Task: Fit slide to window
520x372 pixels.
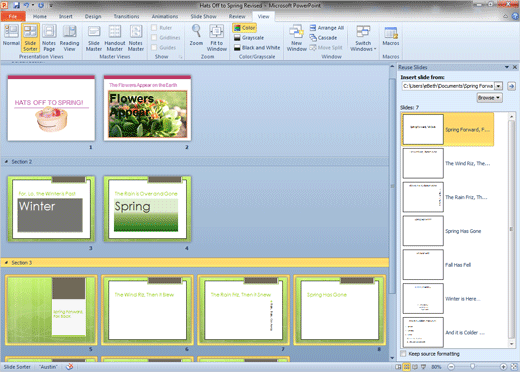Action: click(217, 38)
